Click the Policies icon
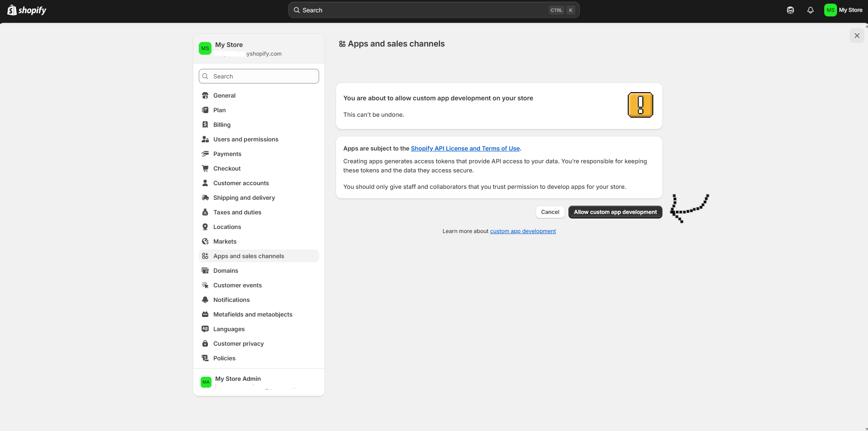 205,358
